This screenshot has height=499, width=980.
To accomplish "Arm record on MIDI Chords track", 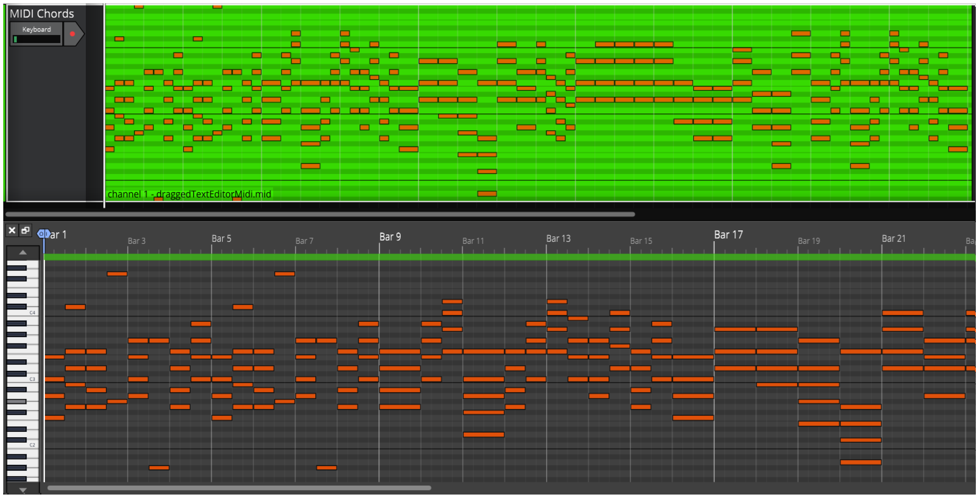I will click(72, 34).
